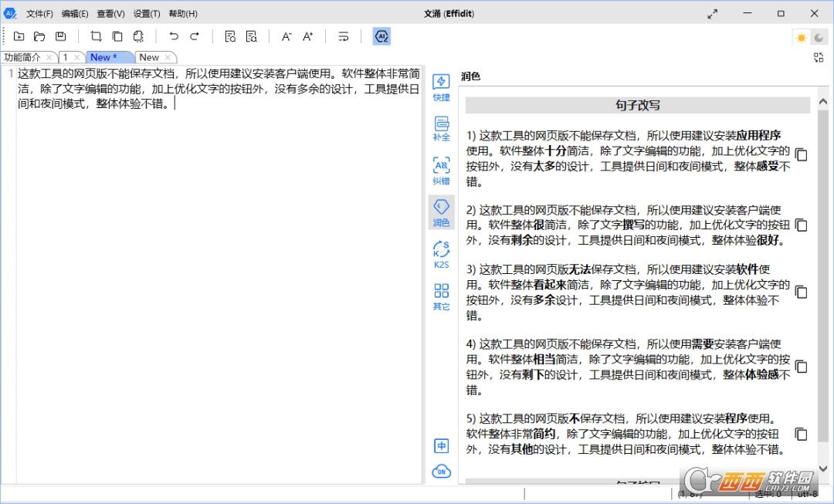Click the 润色 panel title

click(471, 76)
